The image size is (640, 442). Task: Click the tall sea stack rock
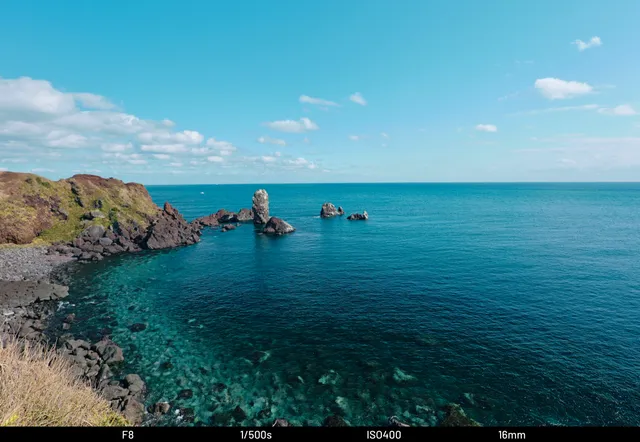260,206
